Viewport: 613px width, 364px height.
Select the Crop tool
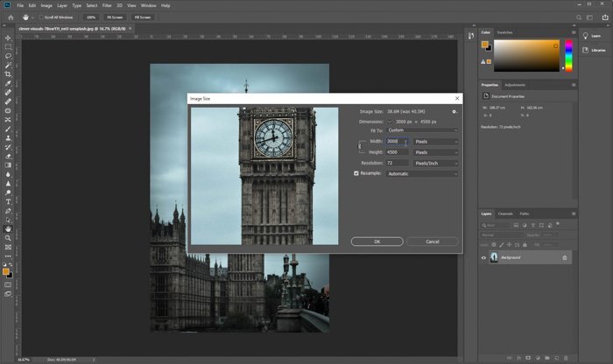[8, 74]
